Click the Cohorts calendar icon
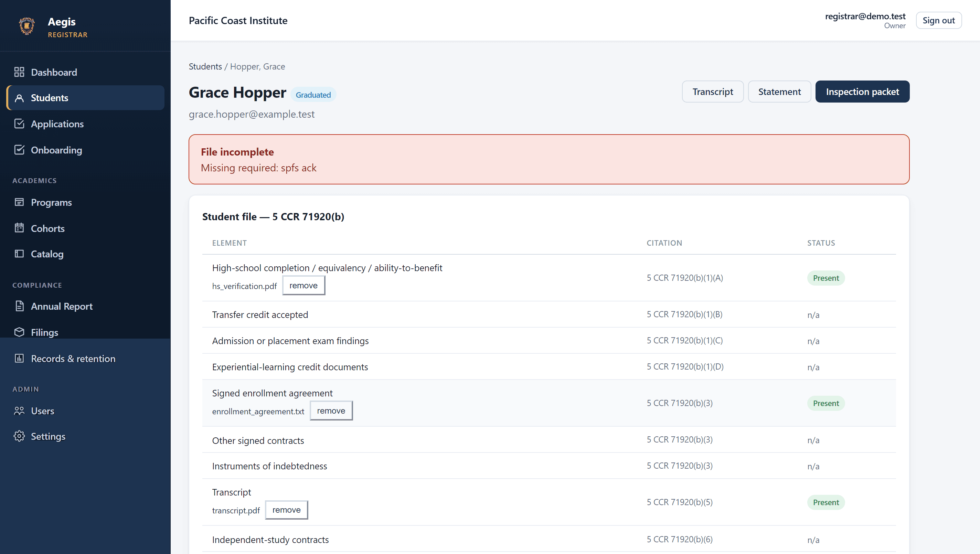 [19, 228]
